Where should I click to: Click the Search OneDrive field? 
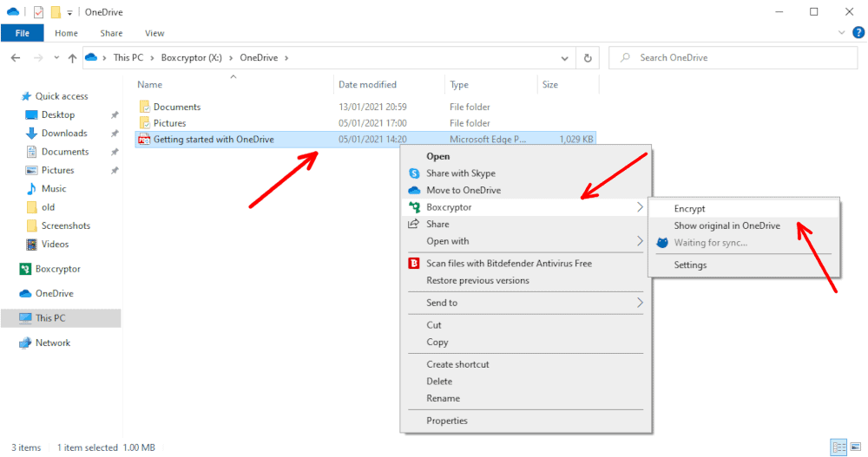coord(733,57)
